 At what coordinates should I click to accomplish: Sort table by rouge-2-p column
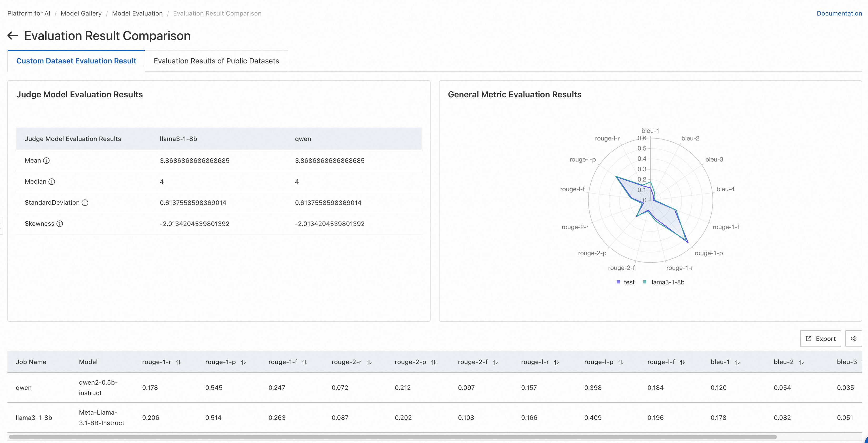pos(434,362)
